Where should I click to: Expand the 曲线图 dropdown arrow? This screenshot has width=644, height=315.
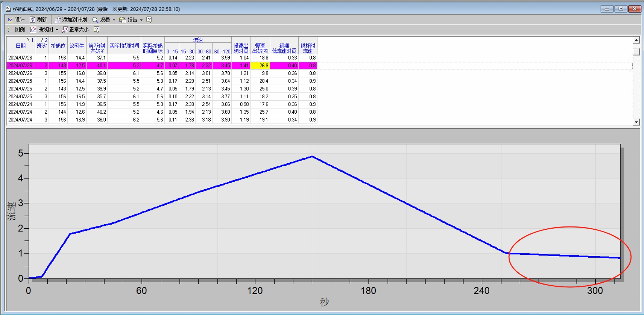57,30
